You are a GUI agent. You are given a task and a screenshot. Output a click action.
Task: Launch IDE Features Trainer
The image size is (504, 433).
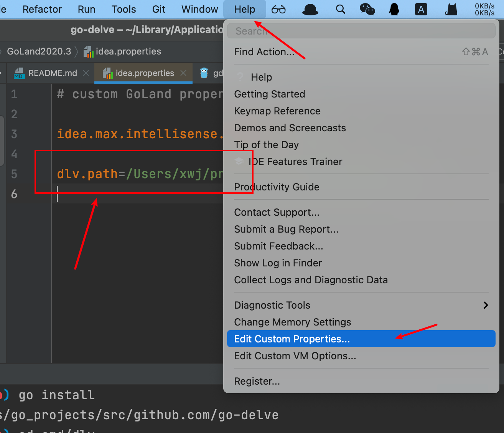[361, 161]
